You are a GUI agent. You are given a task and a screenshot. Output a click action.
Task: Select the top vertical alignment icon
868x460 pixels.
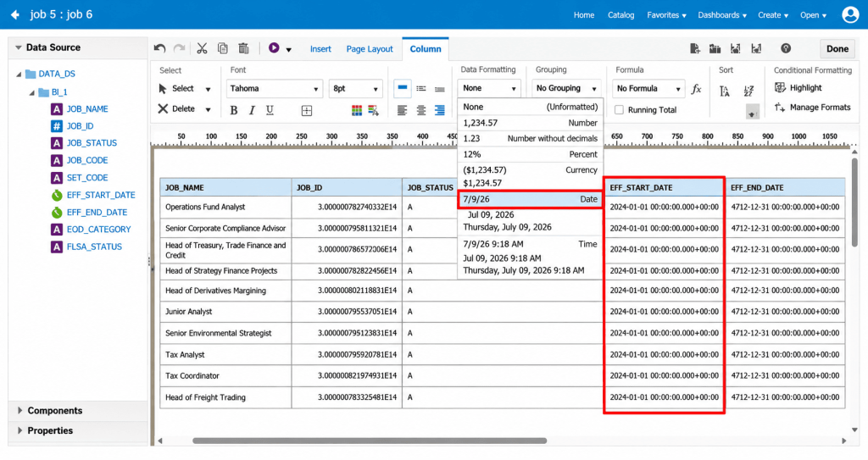[403, 89]
